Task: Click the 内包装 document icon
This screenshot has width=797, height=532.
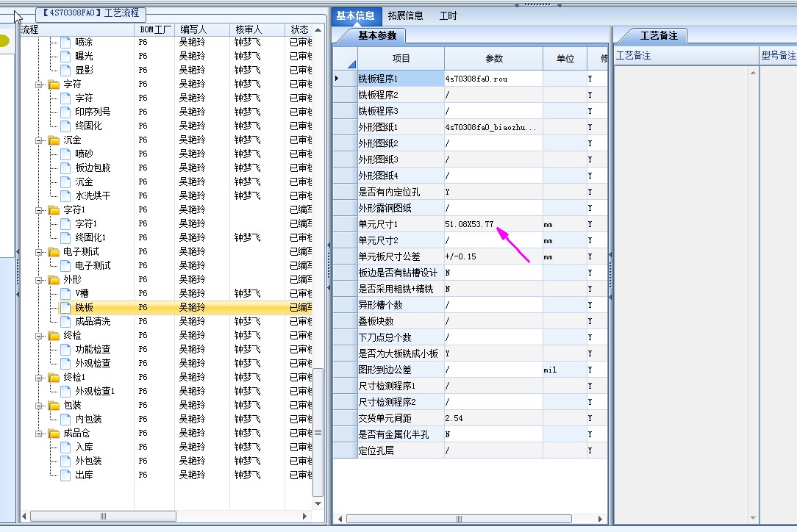Action: (65, 419)
